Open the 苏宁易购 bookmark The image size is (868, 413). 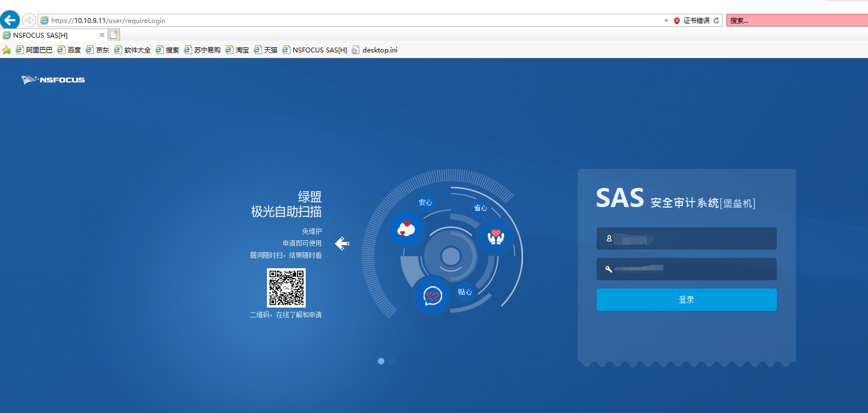(x=203, y=50)
